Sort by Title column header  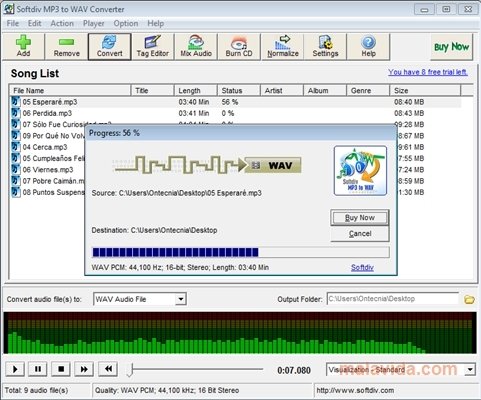[153, 90]
